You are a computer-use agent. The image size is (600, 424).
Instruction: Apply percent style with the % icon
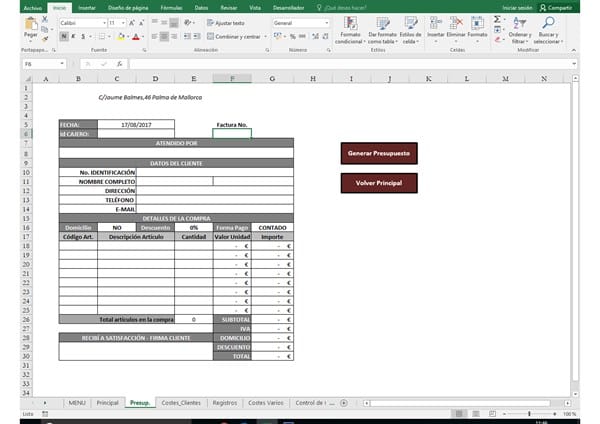tap(293, 36)
